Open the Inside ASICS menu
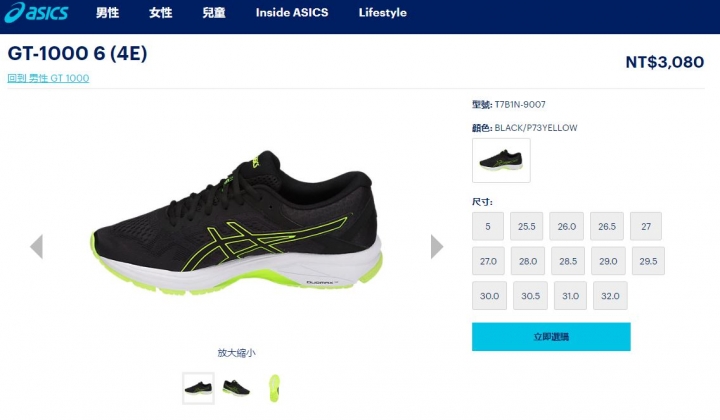The image size is (720, 420). coord(292,13)
